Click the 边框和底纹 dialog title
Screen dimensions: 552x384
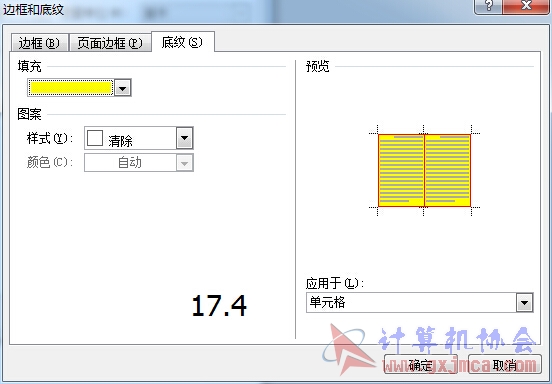pyautogui.click(x=33, y=9)
